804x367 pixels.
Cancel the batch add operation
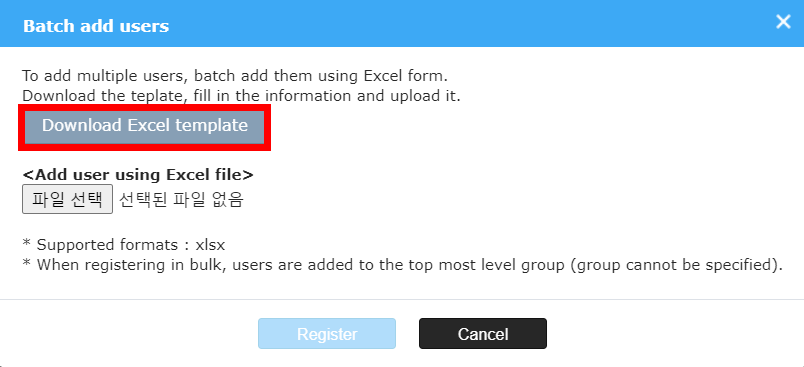click(x=483, y=334)
